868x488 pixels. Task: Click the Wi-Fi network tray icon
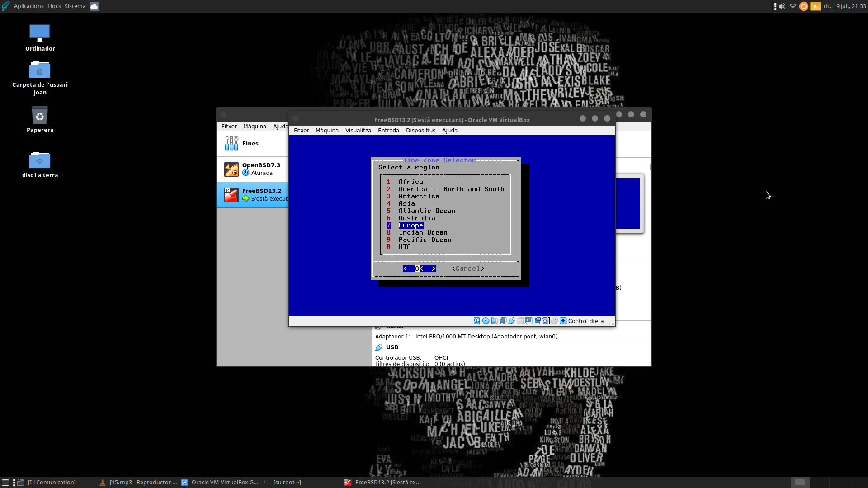[x=793, y=6]
